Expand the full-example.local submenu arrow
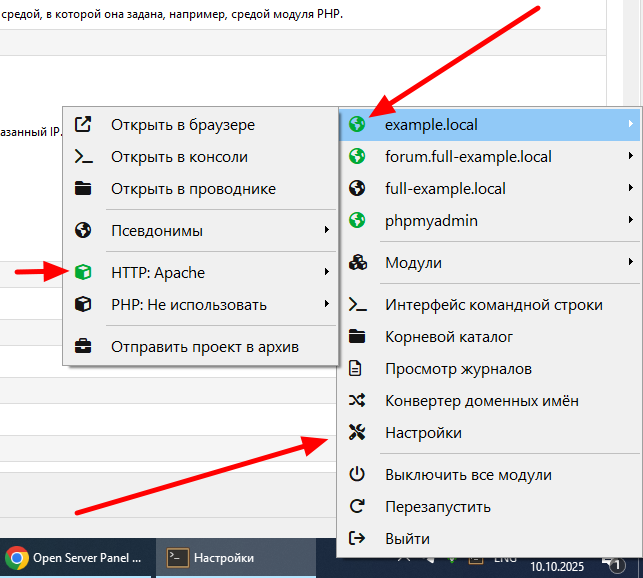The width and height of the screenshot is (643, 578). click(630, 188)
